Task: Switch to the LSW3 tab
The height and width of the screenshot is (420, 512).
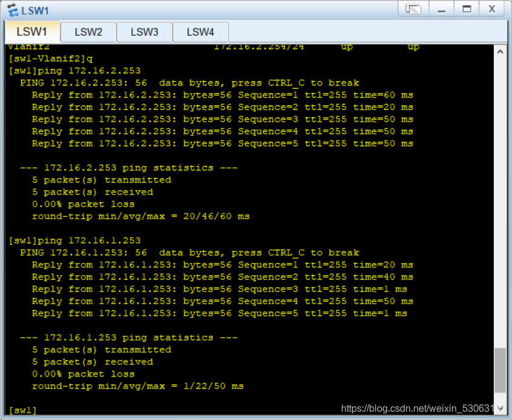Action: point(144,32)
